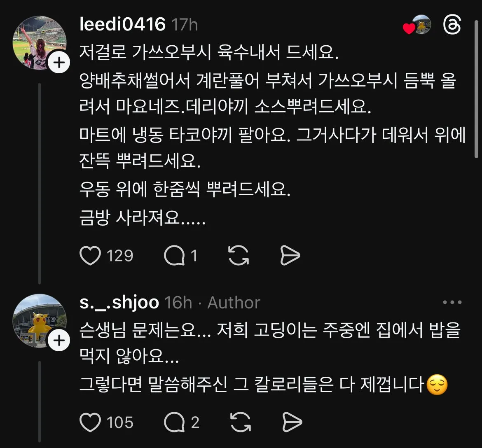
Task: Open the three-dot menu on s._.shjoo's reply
Action: (x=452, y=302)
